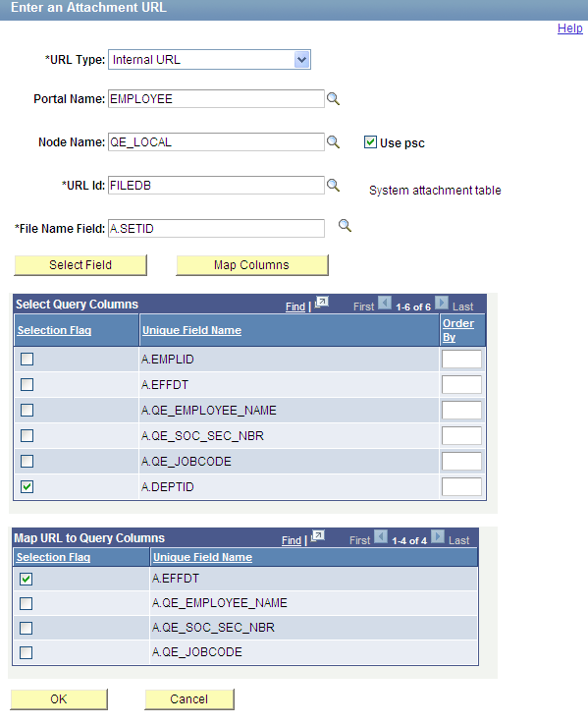
Task: Go to next rows in Map URL grid
Action: (x=438, y=536)
